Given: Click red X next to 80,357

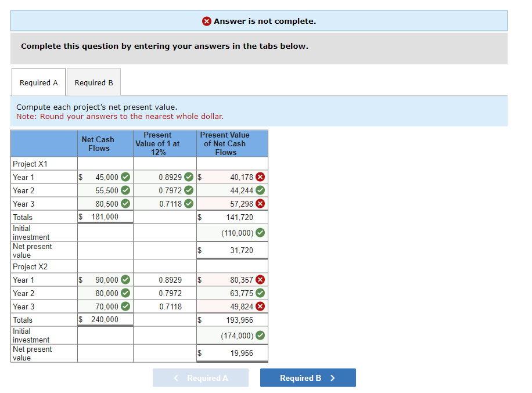Looking at the screenshot, I should (x=260, y=280).
